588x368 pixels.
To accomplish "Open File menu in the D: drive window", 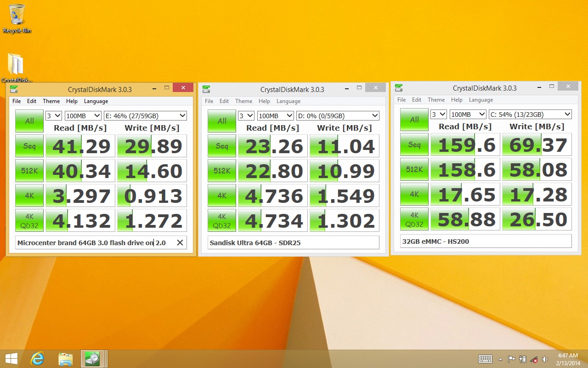I will click(x=209, y=101).
